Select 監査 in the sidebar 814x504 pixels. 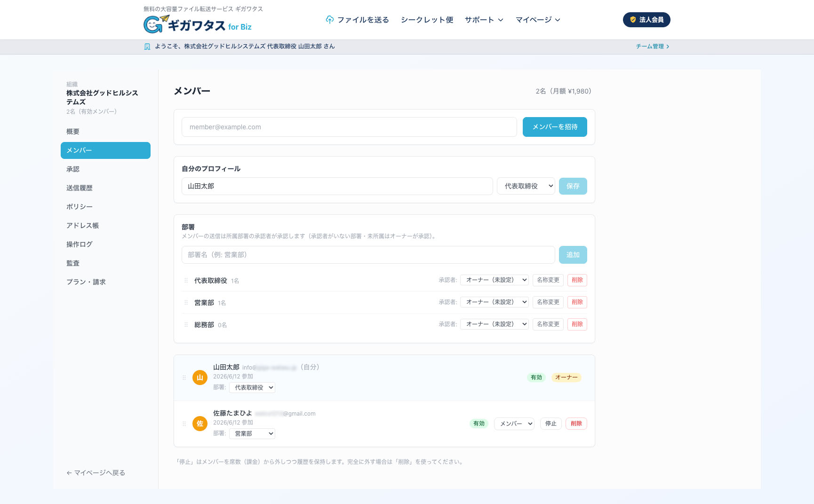click(105, 263)
